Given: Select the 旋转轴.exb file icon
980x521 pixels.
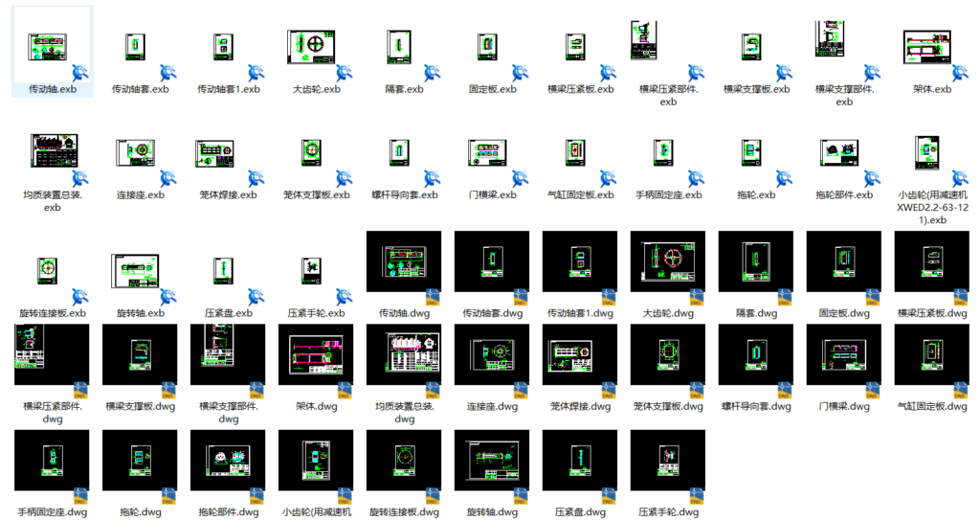Looking at the screenshot, I should [135, 271].
